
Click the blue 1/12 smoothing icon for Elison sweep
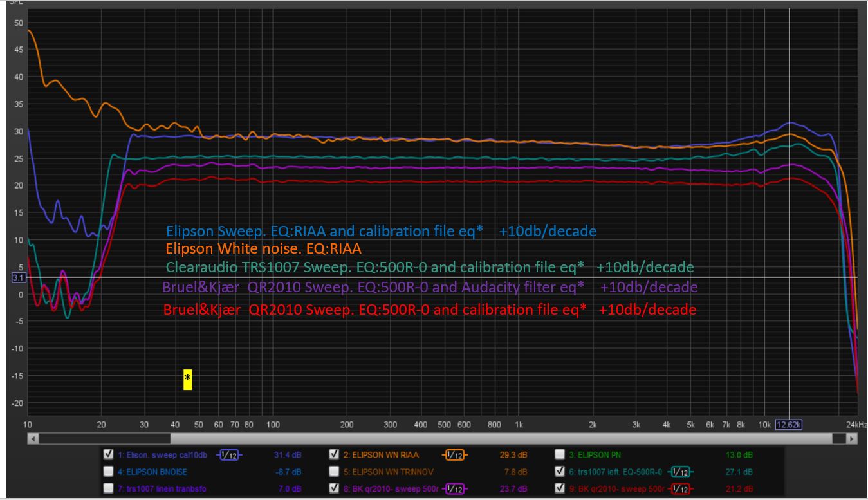tap(230, 455)
